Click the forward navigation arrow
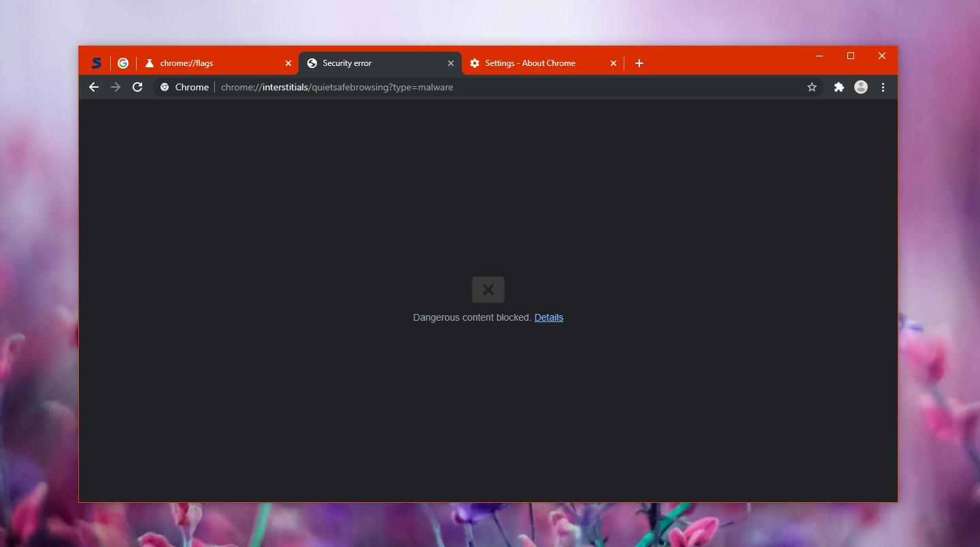Image resolution: width=980 pixels, height=547 pixels. 115,87
